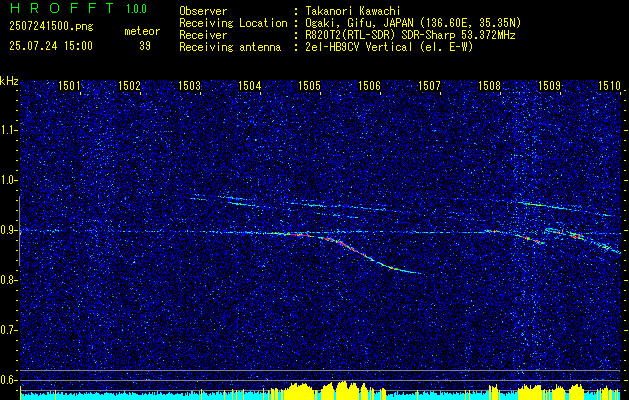Viewport: 629px width, 400px height.
Task: Click location text Ogaki, Gifu, JAPAN
Action: 357,23
